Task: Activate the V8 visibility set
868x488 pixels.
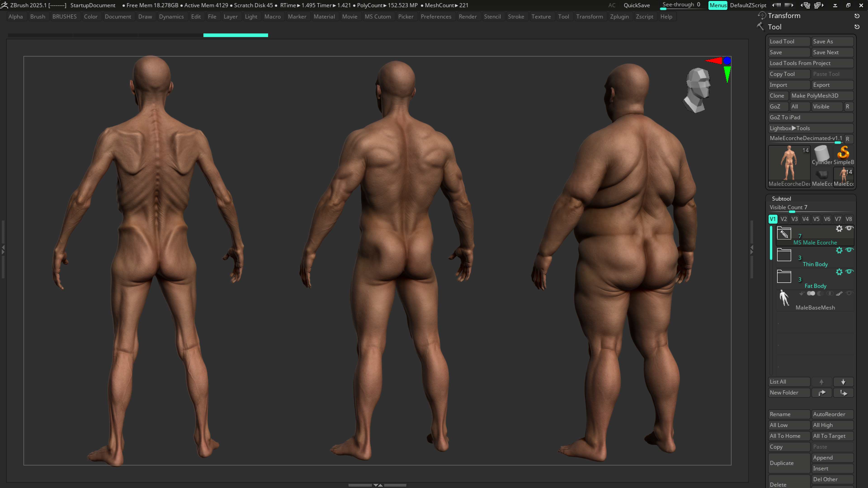Action: [x=849, y=219]
